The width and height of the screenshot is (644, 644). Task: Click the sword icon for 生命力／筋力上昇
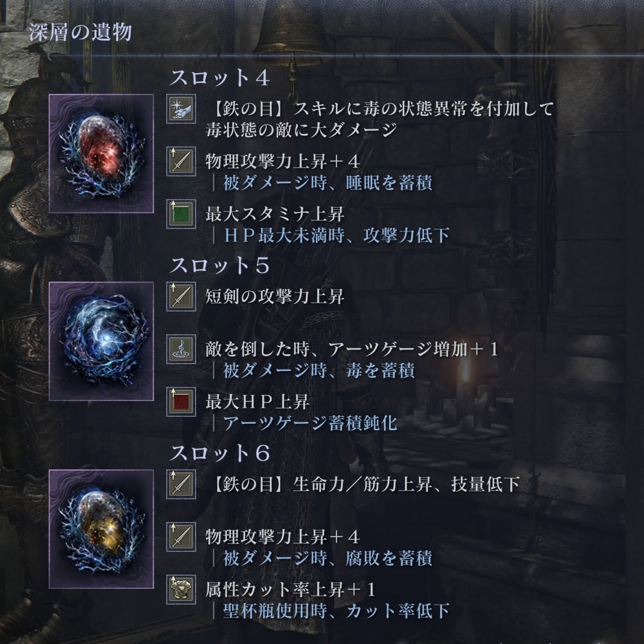click(x=181, y=484)
